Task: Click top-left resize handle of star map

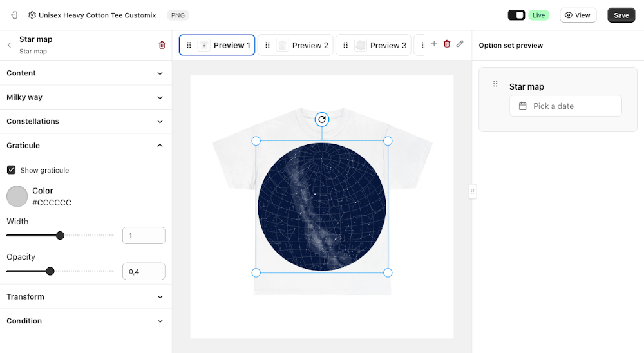Action: [256, 141]
